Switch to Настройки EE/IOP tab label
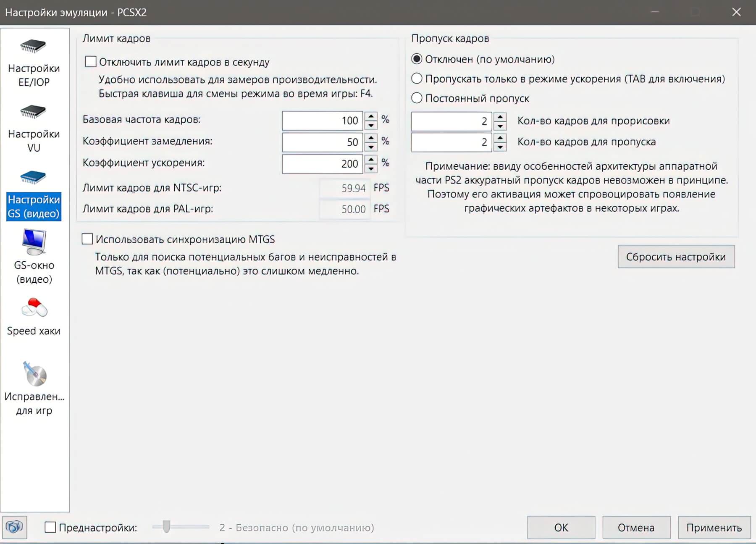This screenshot has height=544, width=756. click(x=34, y=75)
